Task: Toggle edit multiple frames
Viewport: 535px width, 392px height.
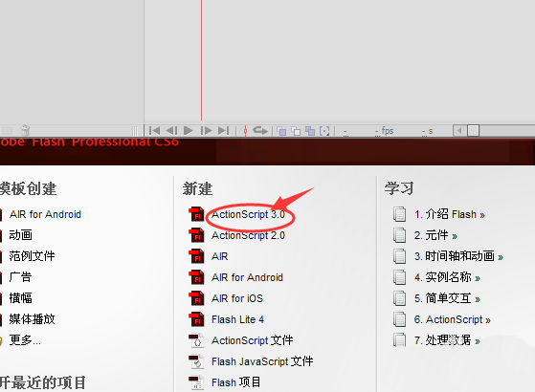Action: click(310, 131)
